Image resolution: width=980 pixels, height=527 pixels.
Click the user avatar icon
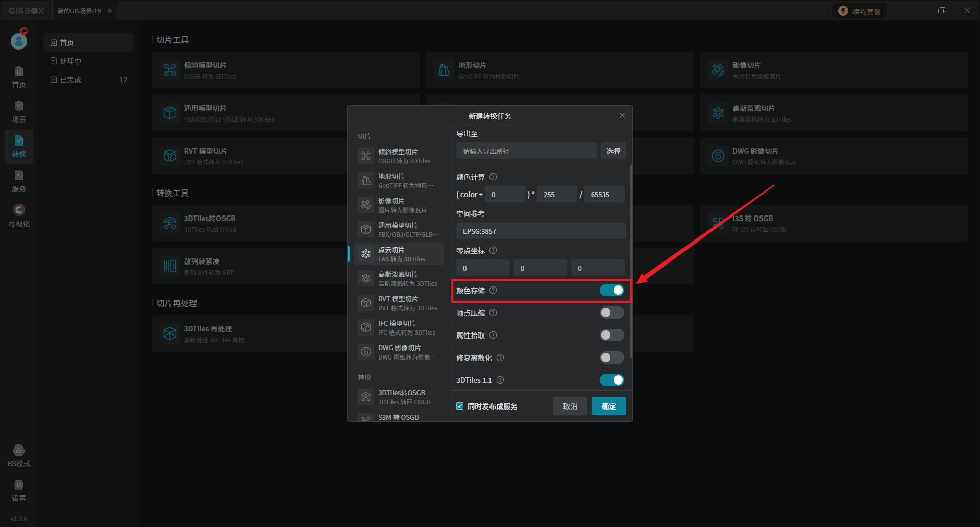pos(19,41)
